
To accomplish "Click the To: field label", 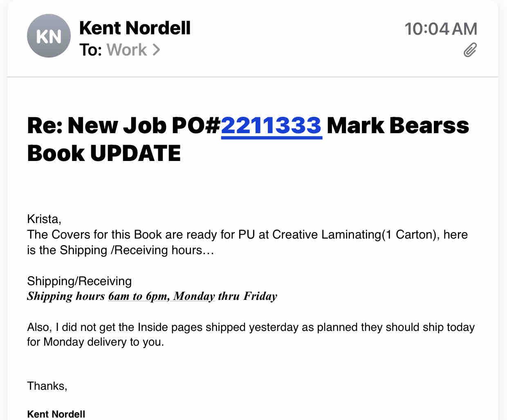I will [90, 50].
